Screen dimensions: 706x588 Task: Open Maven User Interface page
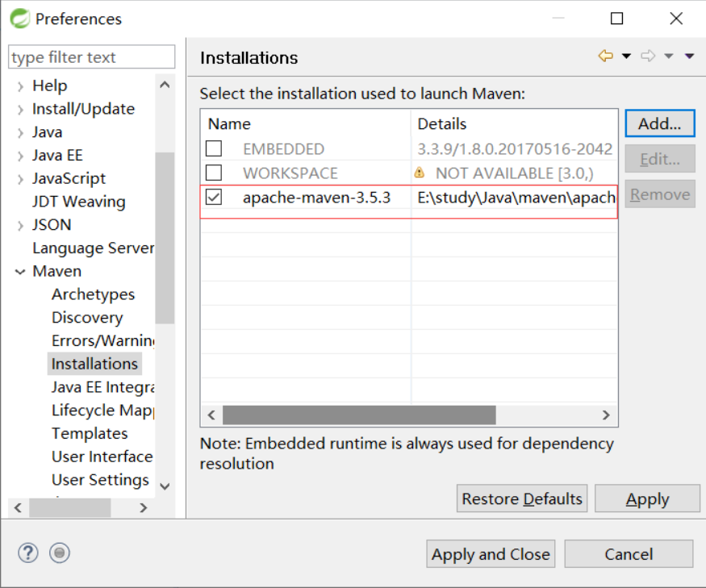(102, 457)
